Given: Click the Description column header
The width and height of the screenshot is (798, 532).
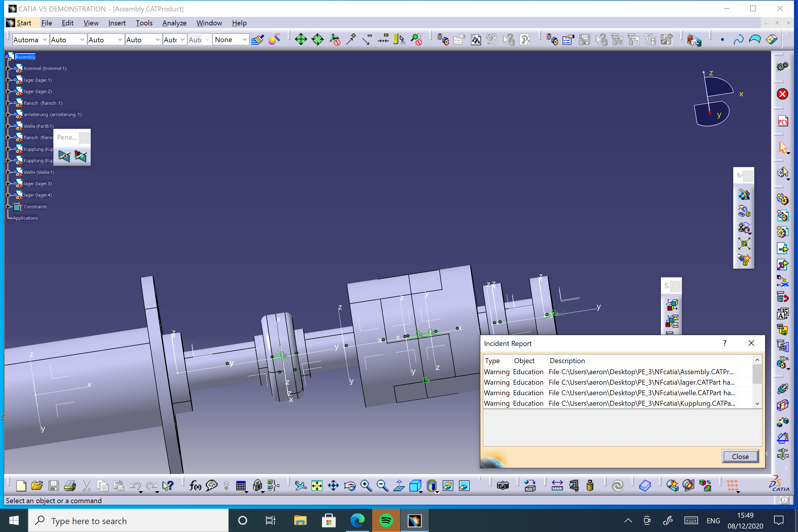Looking at the screenshot, I should pyautogui.click(x=567, y=361).
